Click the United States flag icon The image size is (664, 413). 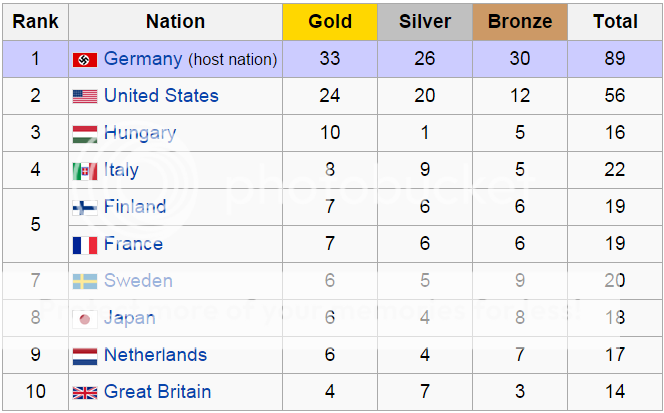coord(85,97)
